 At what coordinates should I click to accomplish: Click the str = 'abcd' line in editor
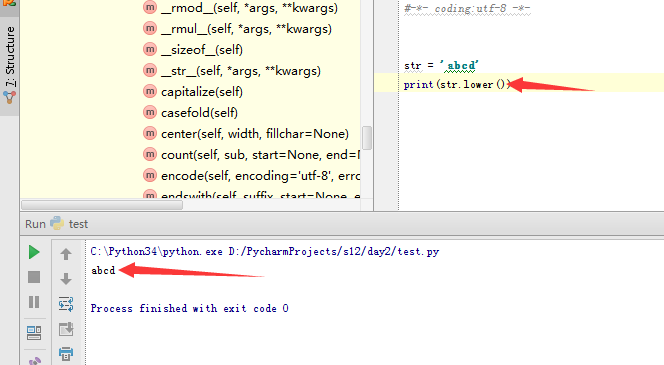[441, 66]
